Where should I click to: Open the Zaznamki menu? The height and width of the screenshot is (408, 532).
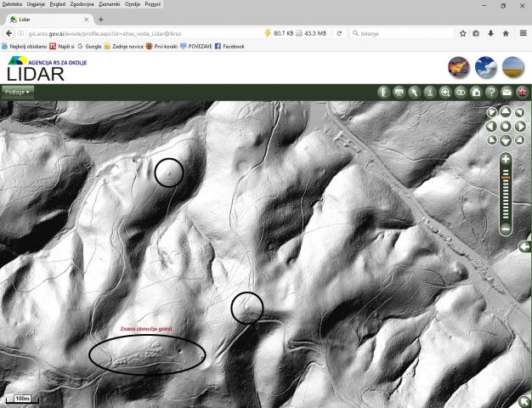coord(110,4)
